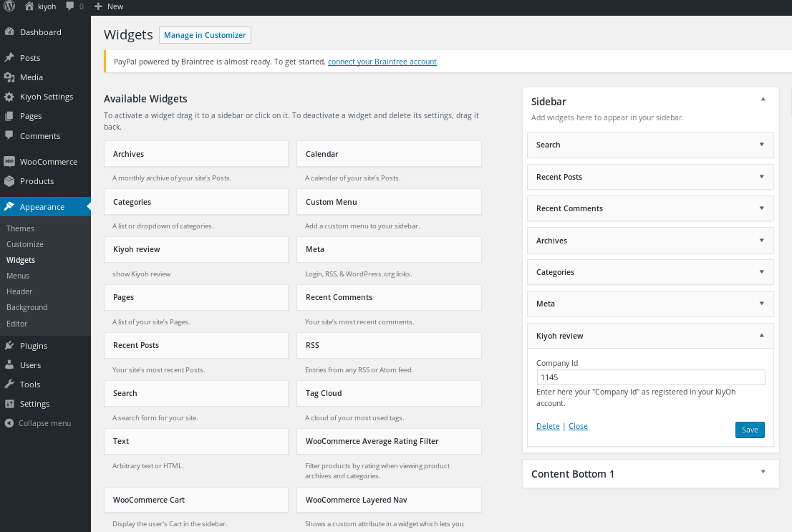
Task: Click the Settings sliders icon
Action: pos(9,404)
